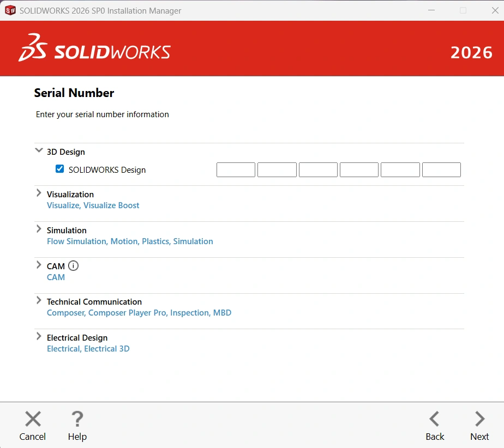Click the CAM info icon

pyautogui.click(x=73, y=265)
